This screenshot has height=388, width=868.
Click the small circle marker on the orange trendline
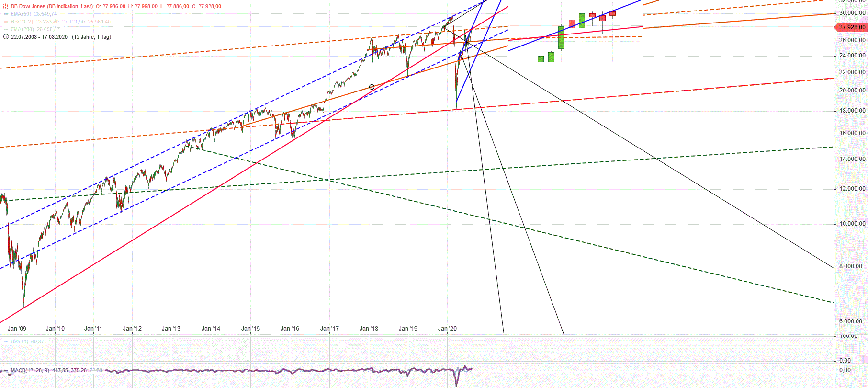pos(372,87)
